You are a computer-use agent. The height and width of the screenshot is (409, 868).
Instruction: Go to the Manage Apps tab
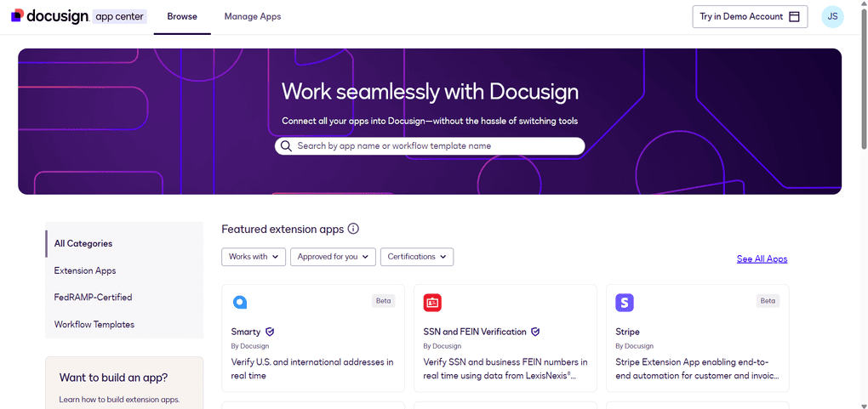point(253,17)
